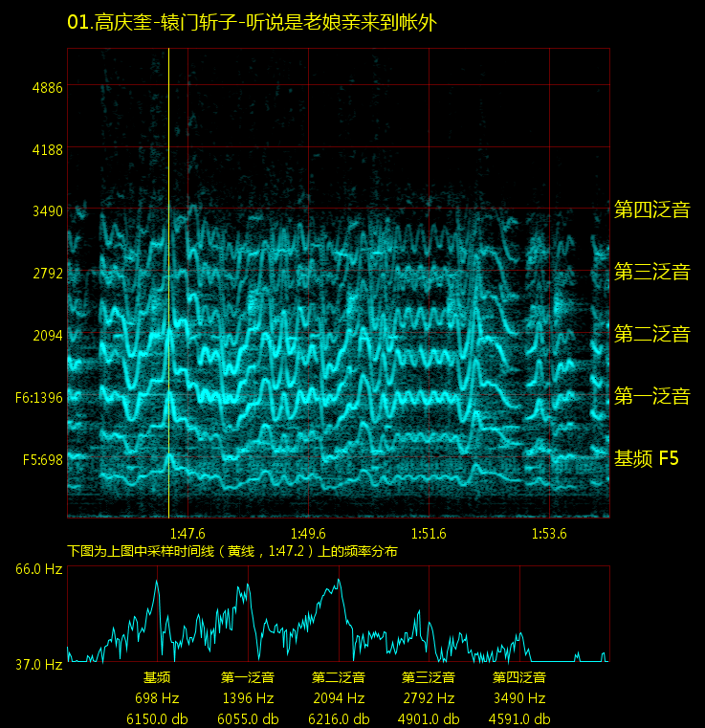This screenshot has height=728, width=705.
Task: Select the 1:53.6 time axis label
Action: (549, 534)
